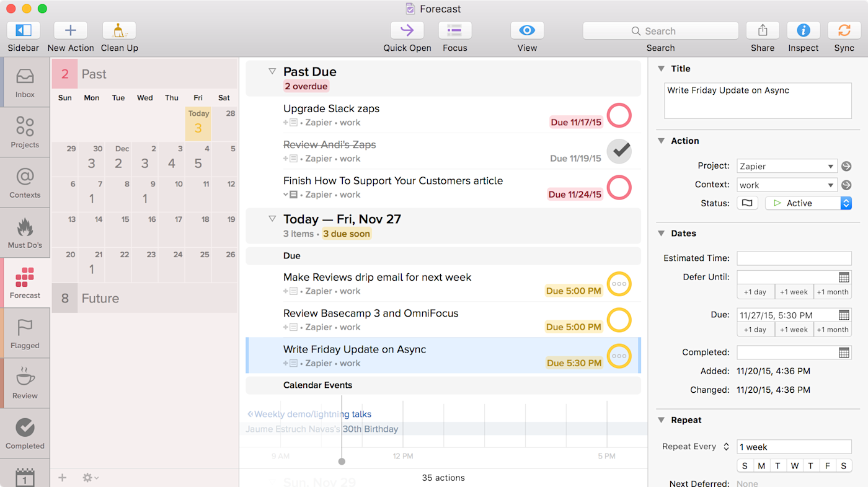Open the Completed date calendar picker
Viewport: 868px width, 487px height.
pos(844,352)
